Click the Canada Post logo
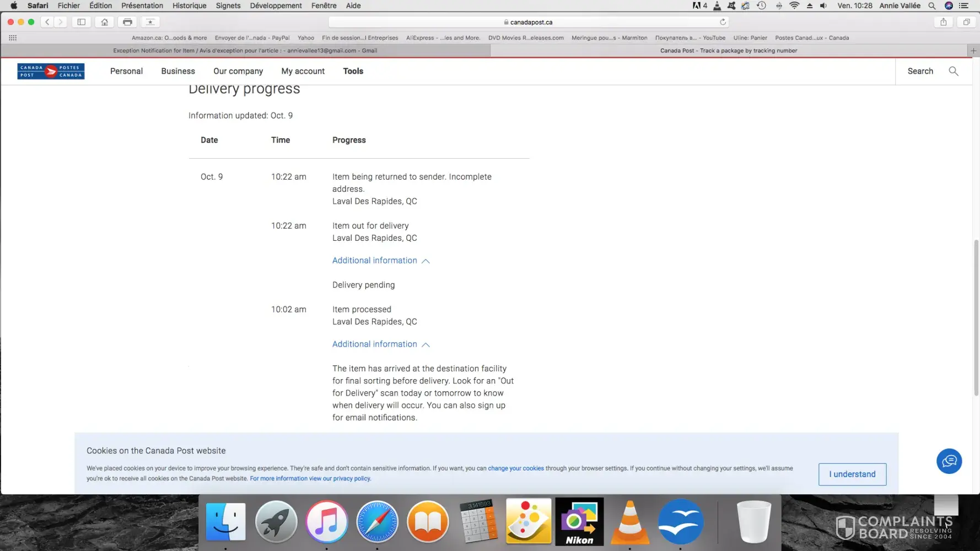980x551 pixels. tap(51, 71)
